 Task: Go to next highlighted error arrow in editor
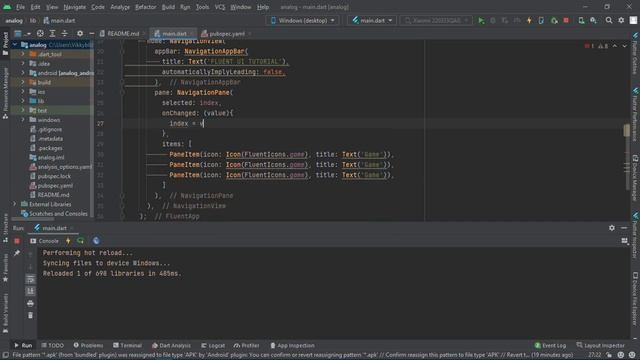(x=624, y=46)
